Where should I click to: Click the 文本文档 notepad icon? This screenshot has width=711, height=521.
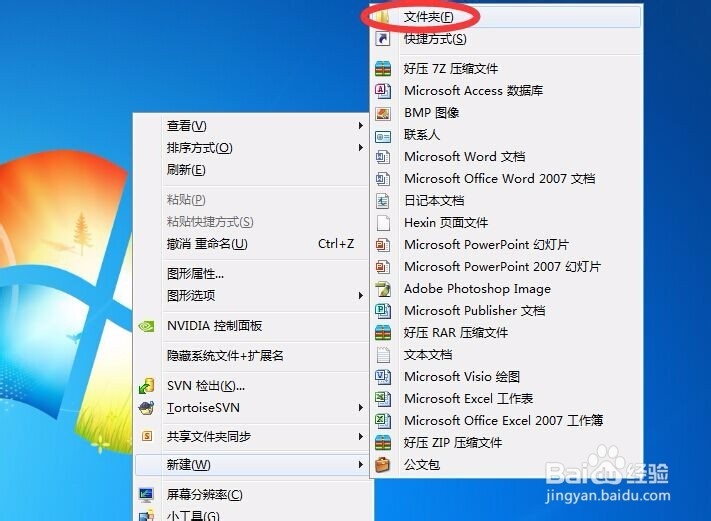click(x=383, y=355)
